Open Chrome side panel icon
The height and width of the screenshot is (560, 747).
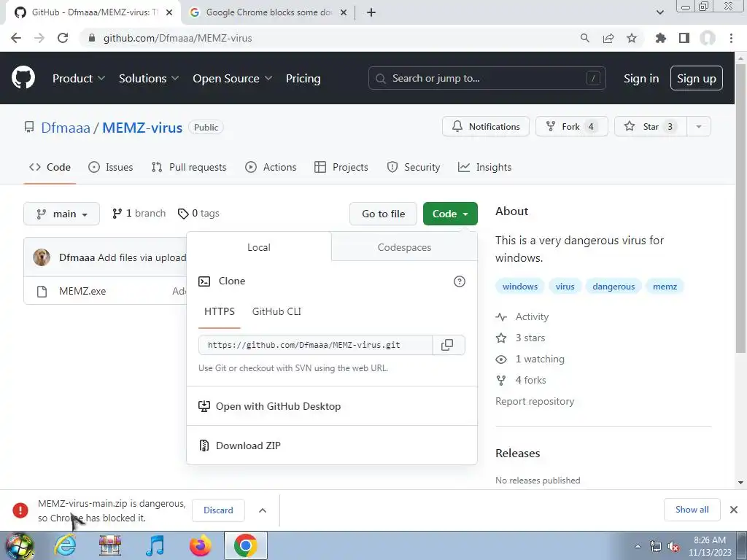684,38
